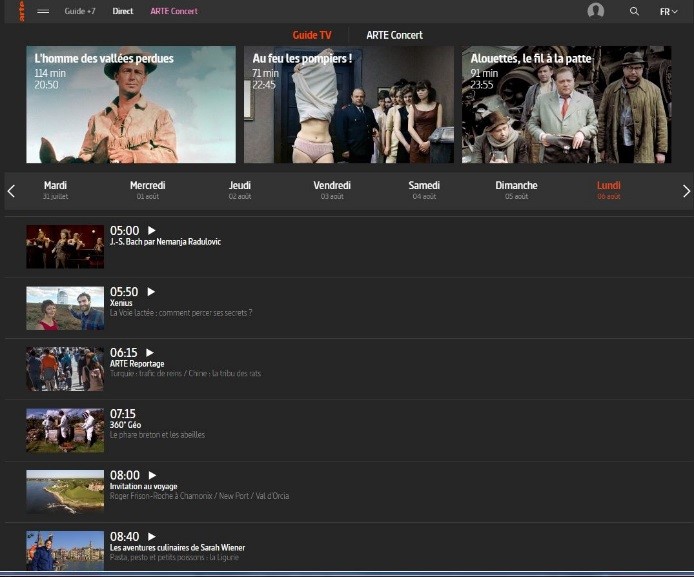This screenshot has height=577, width=694.
Task: Switch to the ARTE Concert tab
Action: [394, 35]
